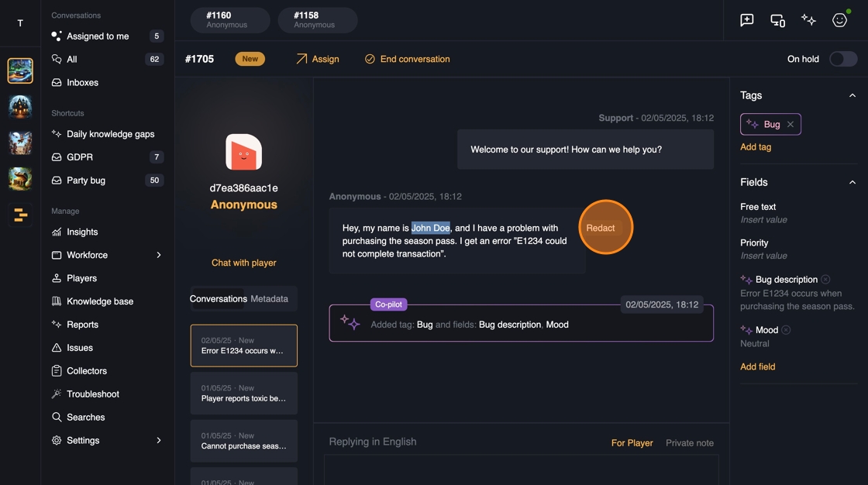Open the new conversation icon in top bar
Viewport: 868px width, 485px height.
point(747,20)
